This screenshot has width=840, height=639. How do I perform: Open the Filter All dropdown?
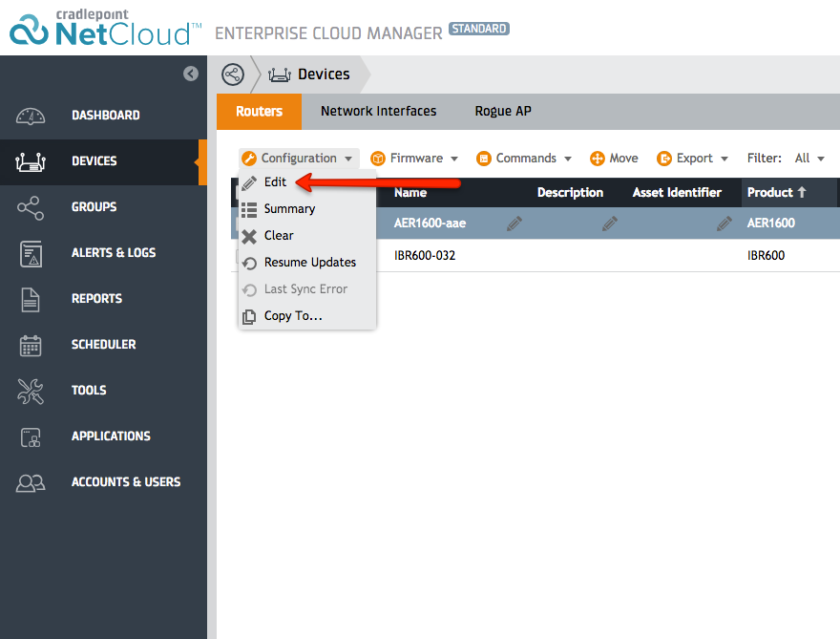pos(809,159)
